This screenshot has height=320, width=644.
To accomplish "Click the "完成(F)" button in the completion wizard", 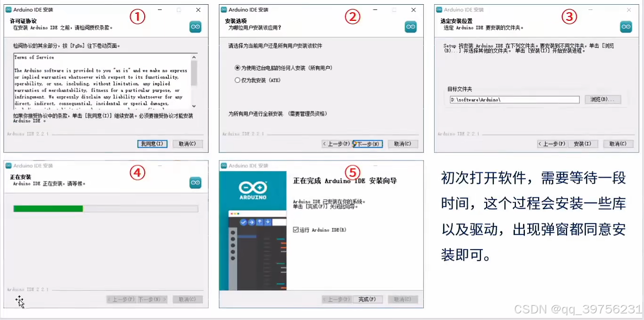I will point(367,299).
